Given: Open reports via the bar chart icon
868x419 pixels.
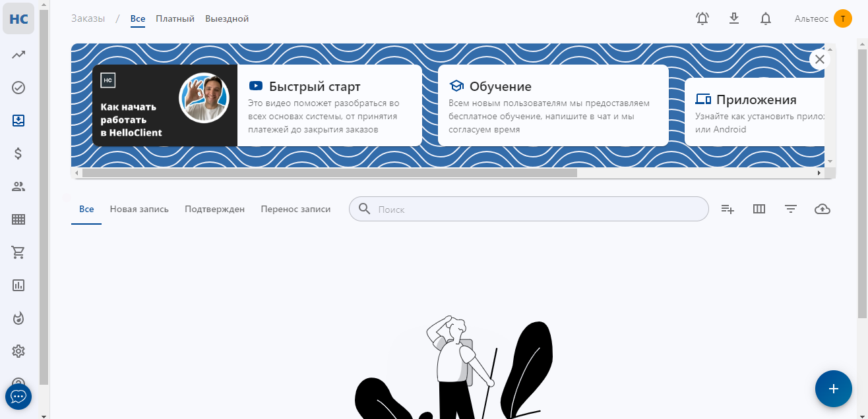Looking at the screenshot, I should pos(18,285).
